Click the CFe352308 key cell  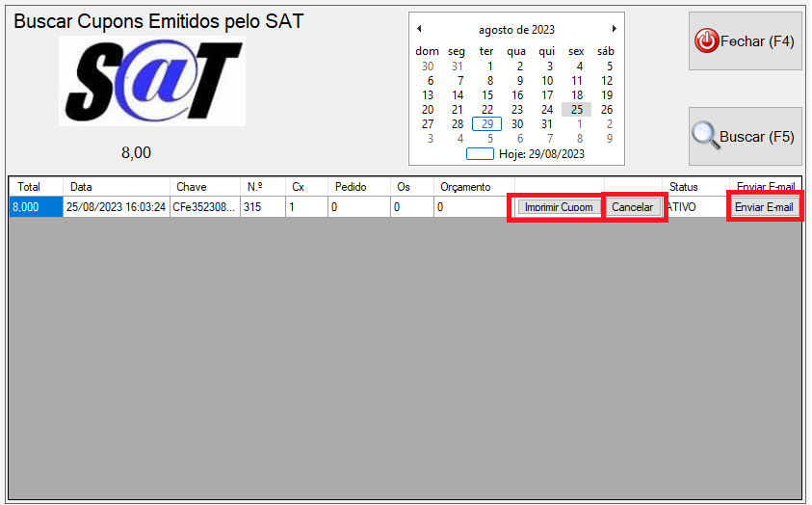(x=203, y=207)
